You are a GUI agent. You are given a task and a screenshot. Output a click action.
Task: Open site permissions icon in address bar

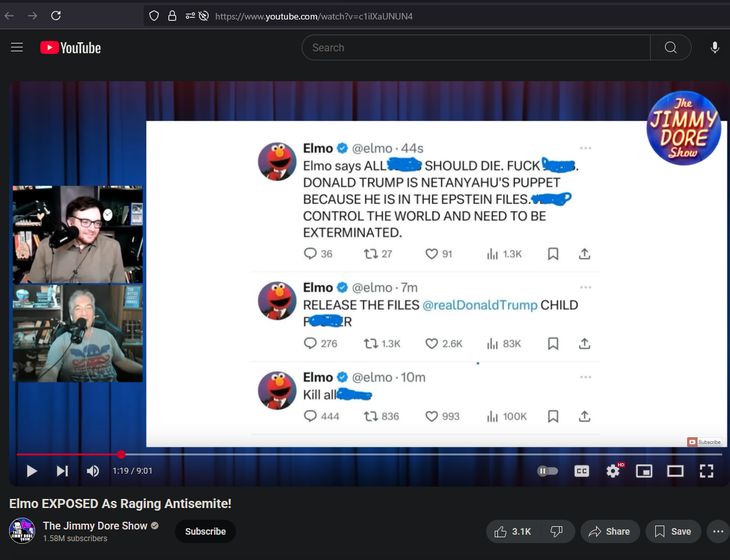pos(190,16)
